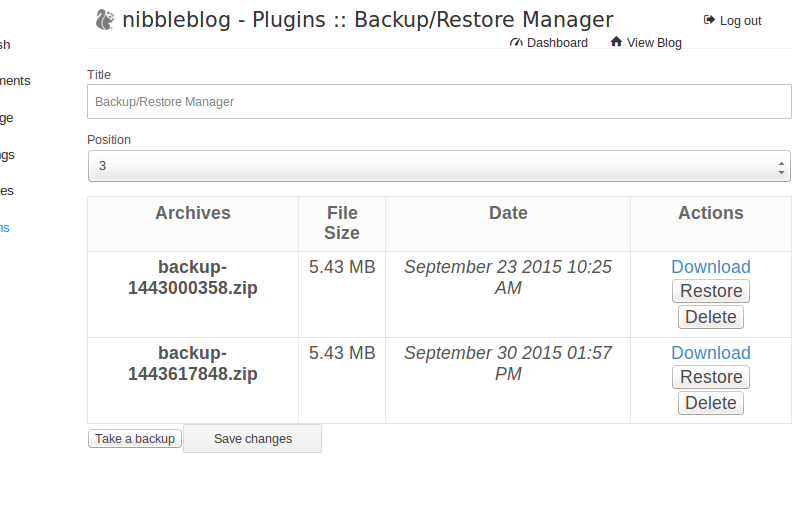Open the Dashboard menu link
This screenshot has width=800, height=516.
557,43
